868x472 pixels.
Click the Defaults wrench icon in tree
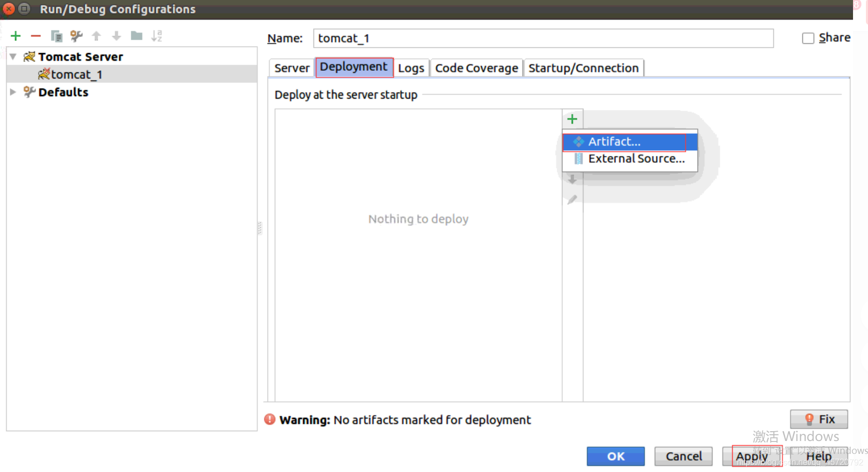29,92
